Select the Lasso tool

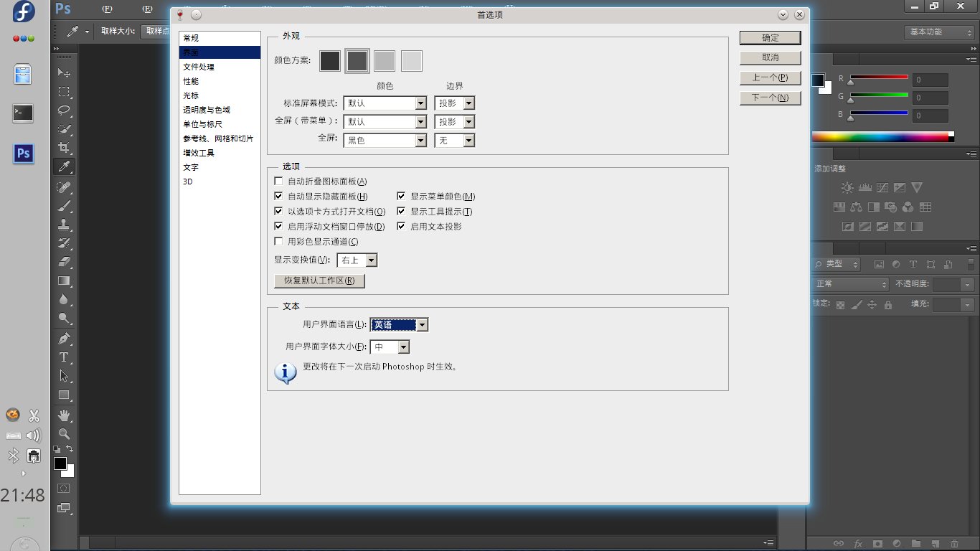(64, 110)
